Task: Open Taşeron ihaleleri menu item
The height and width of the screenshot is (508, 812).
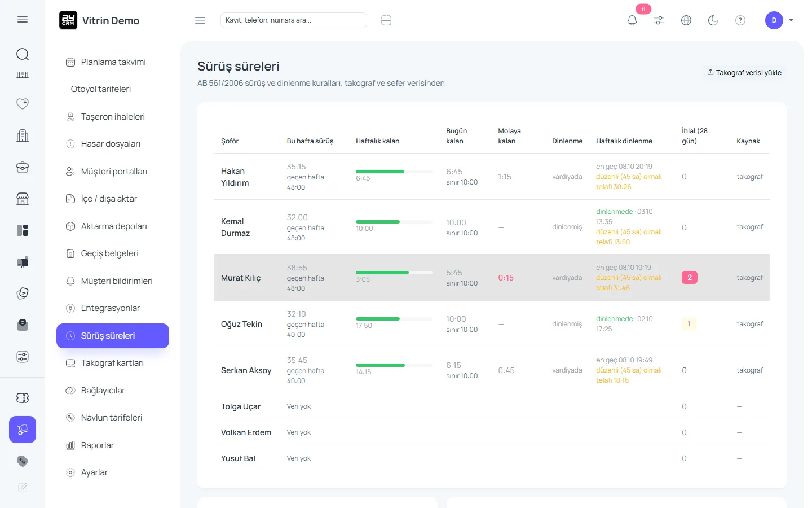Action: 113,117
